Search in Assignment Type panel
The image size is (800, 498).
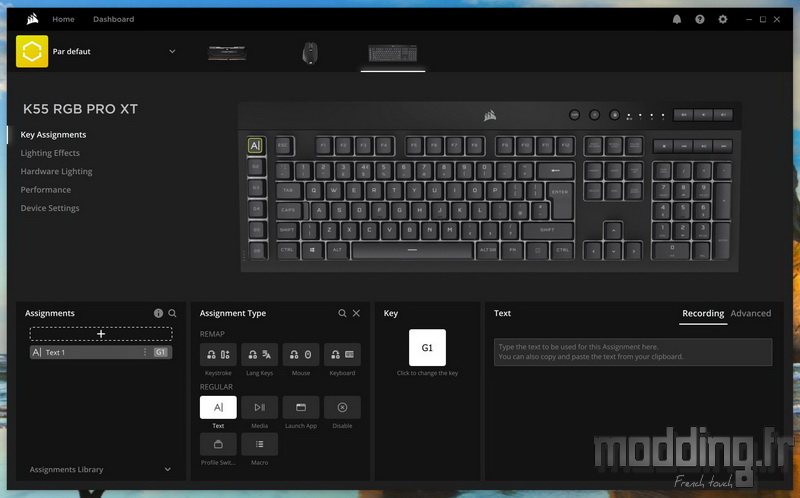(342, 313)
